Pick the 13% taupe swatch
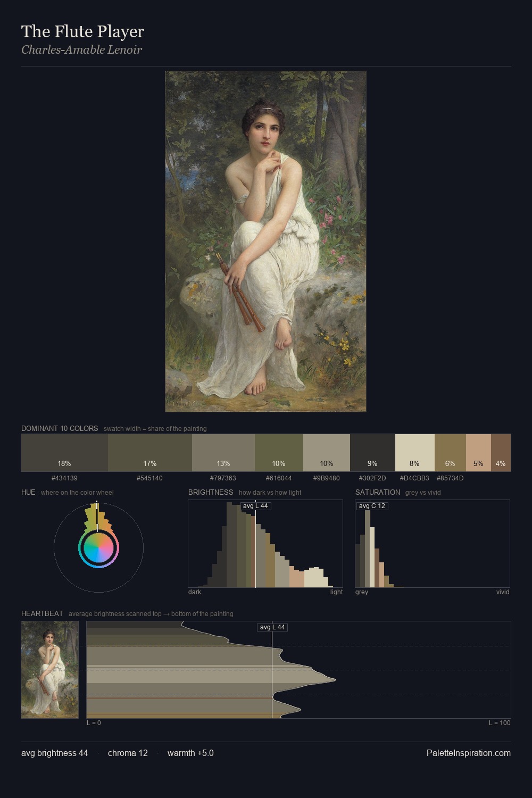532x798 pixels. tap(223, 453)
